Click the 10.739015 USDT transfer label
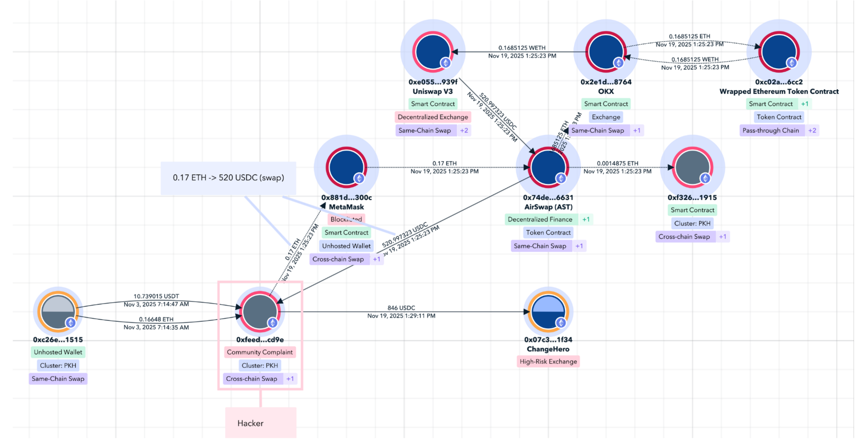868x443 pixels. [156, 296]
